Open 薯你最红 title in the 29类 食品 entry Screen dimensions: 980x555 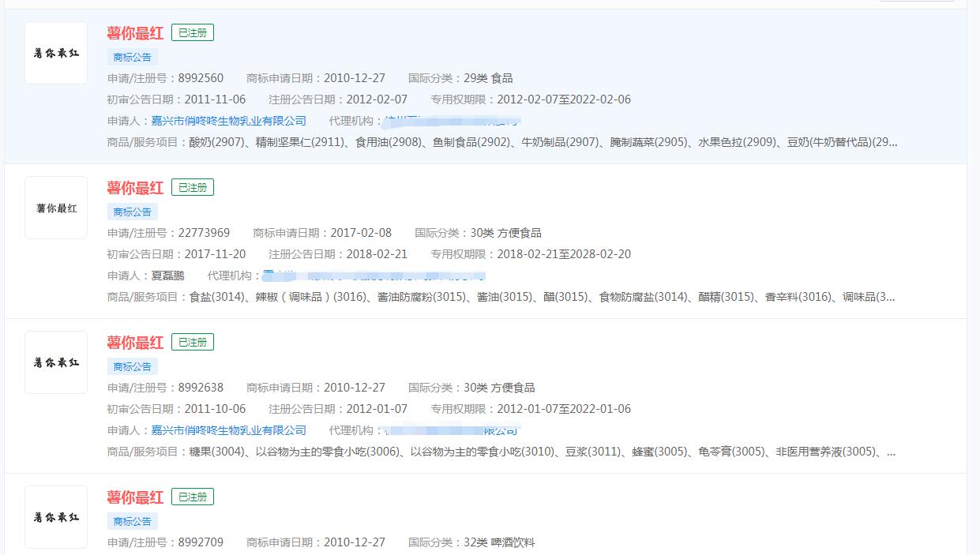135,33
